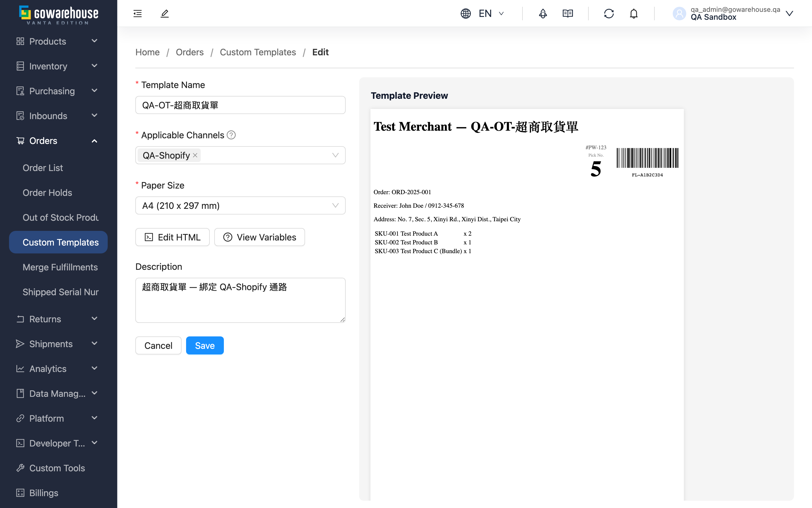Viewport: 812px width, 508px height.
Task: Click the Inbounds sidebar icon
Action: pos(20,116)
